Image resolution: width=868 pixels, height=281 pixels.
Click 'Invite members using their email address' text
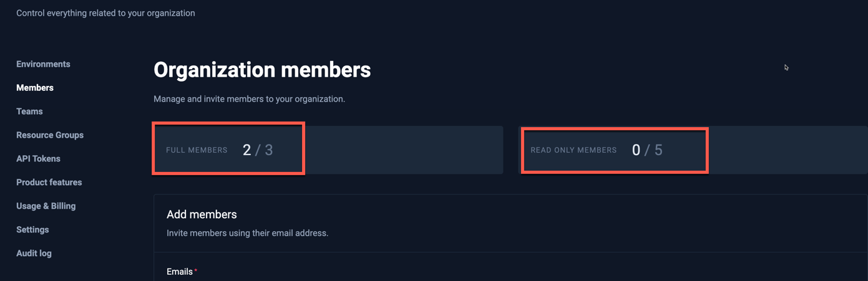[247, 233]
